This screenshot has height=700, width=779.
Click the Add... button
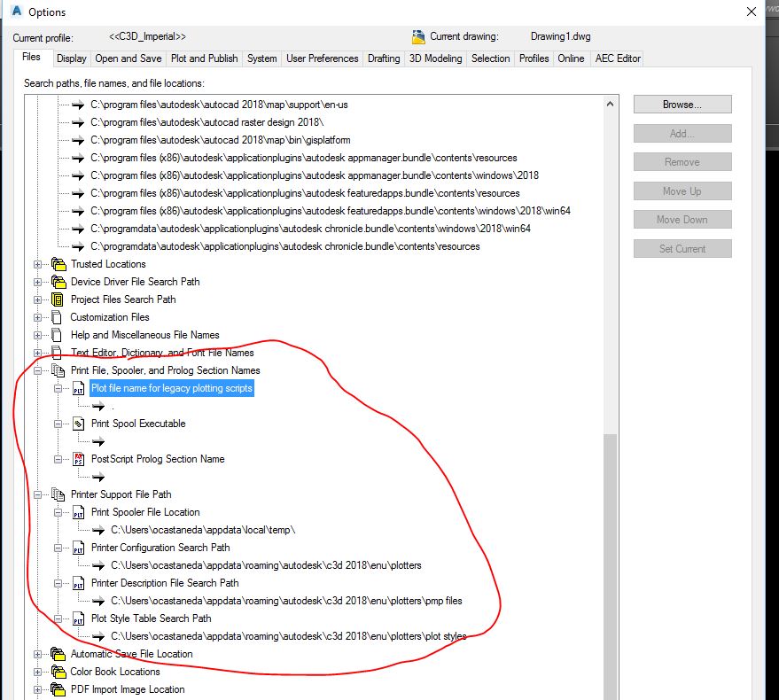pos(682,134)
